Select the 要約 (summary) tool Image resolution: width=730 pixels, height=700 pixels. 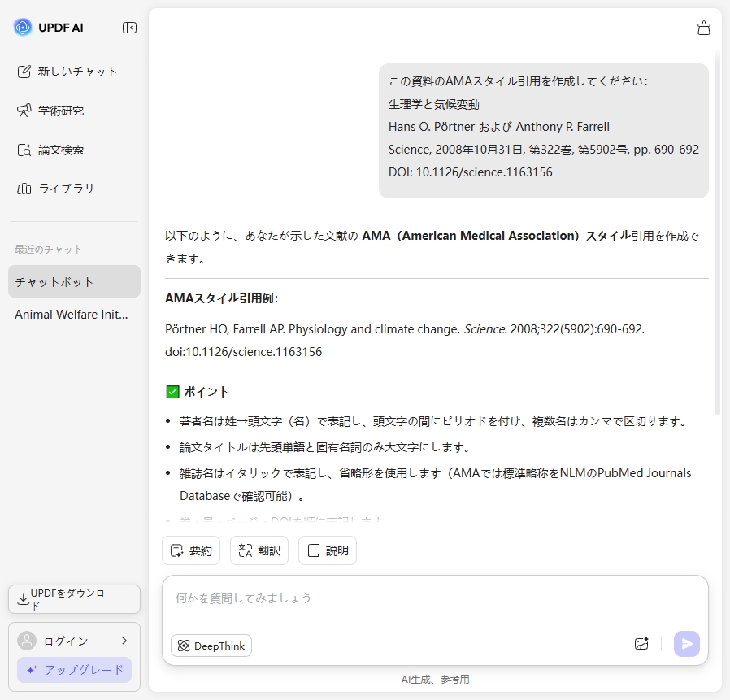[x=191, y=550]
